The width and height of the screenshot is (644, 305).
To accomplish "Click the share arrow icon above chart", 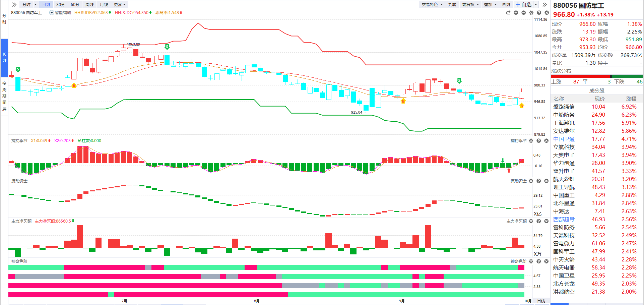I will pyautogui.click(x=508, y=13).
